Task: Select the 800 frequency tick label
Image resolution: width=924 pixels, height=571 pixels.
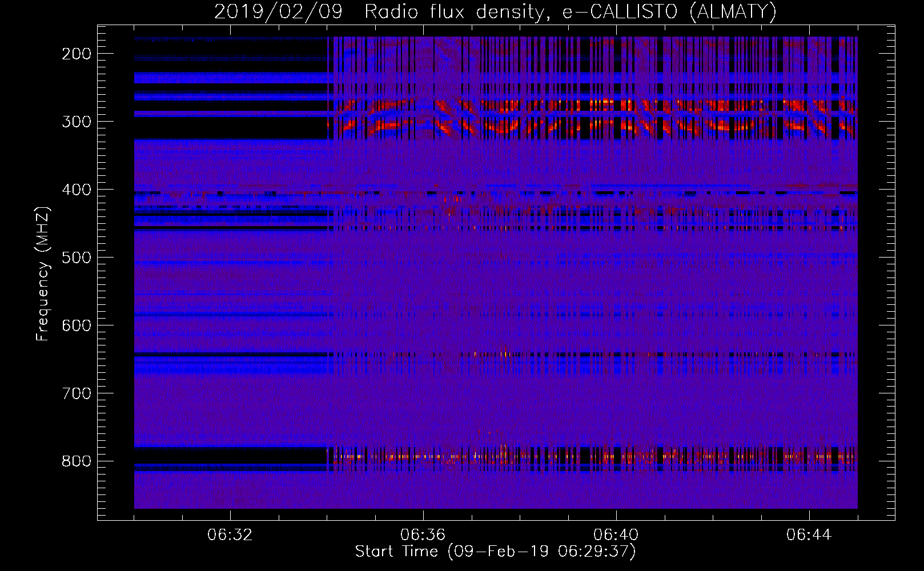Action: coord(77,461)
